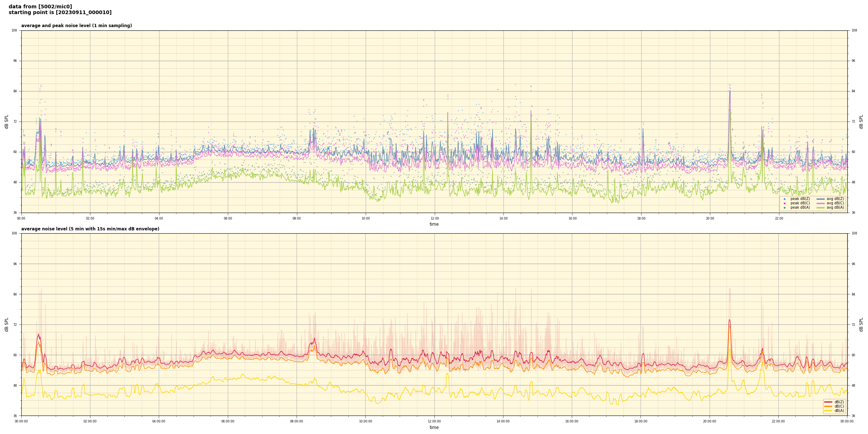The width and height of the screenshot is (868, 434).
Task: Click the blue peak dB(Z) legend marker
Action: point(784,199)
